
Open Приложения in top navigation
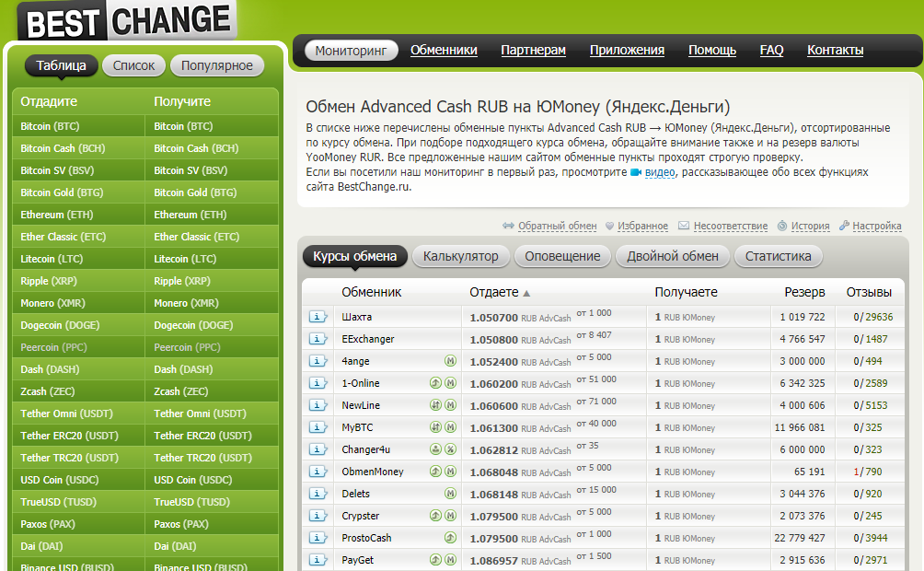tap(627, 50)
